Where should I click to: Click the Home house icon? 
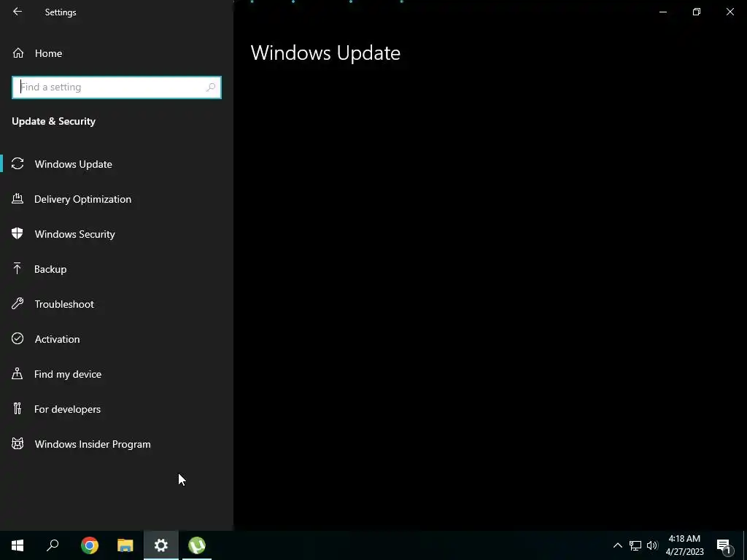18,52
